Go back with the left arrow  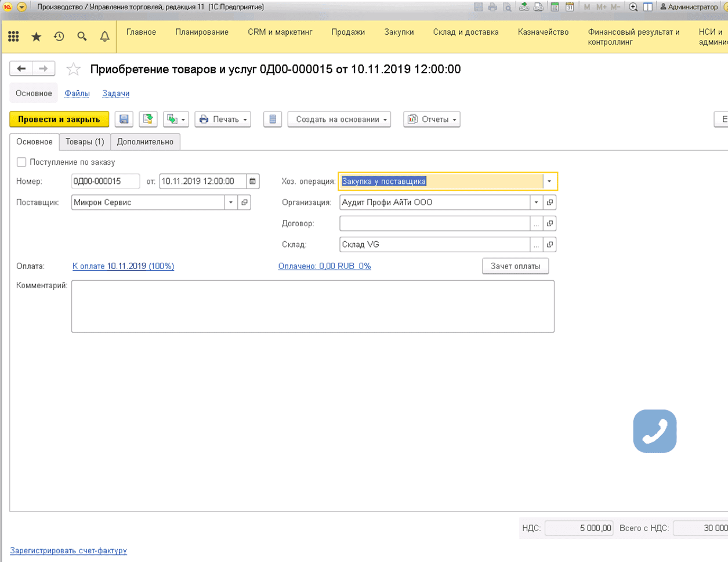tap(21, 68)
